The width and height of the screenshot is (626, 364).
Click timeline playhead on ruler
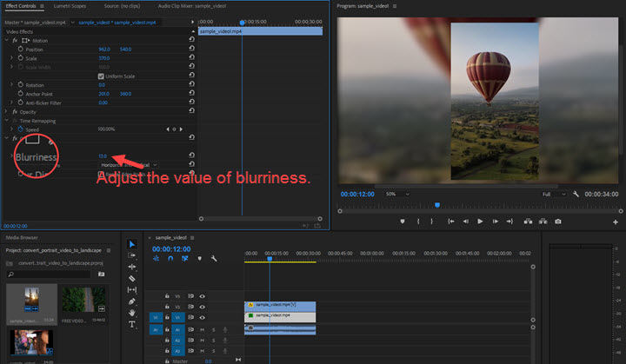(270, 259)
